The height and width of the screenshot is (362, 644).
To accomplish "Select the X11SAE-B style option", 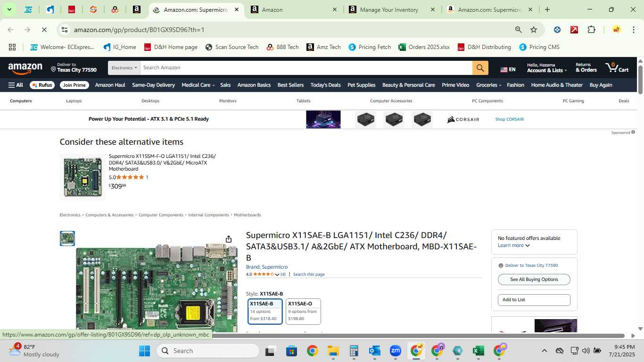I will pyautogui.click(x=265, y=312).
